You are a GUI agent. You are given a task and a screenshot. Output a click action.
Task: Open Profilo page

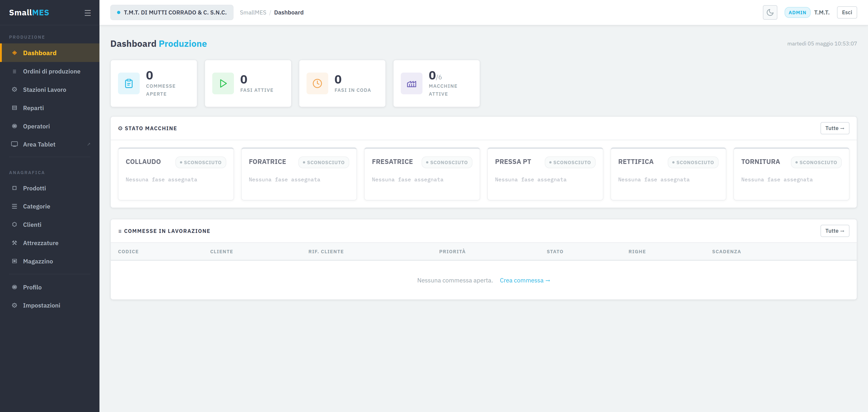click(50, 287)
